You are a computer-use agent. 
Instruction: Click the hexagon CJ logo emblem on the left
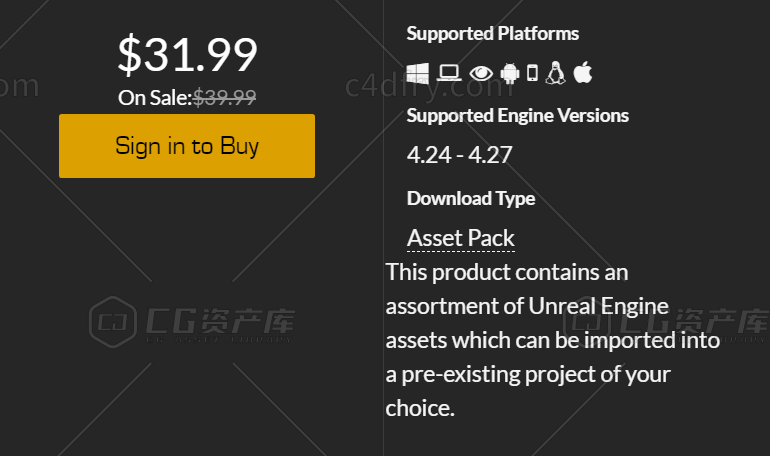coord(113,322)
